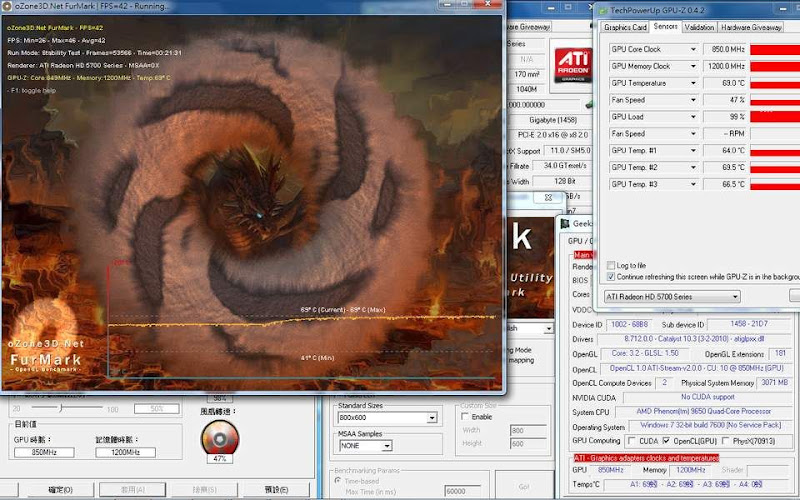The image size is (800, 500).
Task: Open the GPU Temperature sensor dropdown
Action: pyautogui.click(x=693, y=83)
